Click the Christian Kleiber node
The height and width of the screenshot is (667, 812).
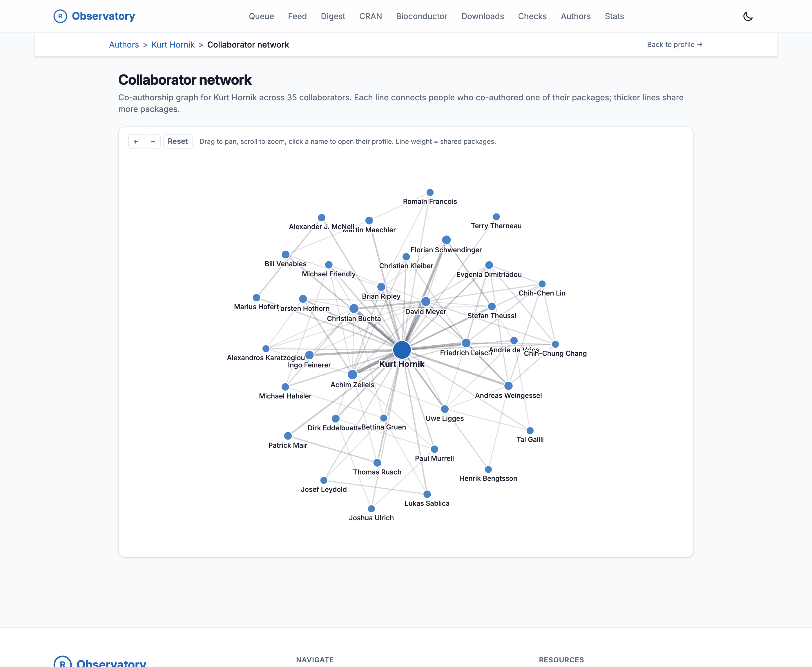pos(406,257)
